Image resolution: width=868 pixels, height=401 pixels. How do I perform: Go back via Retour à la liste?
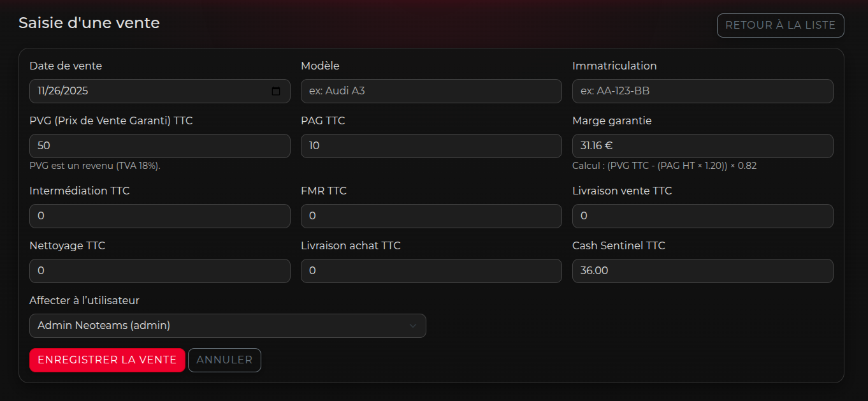(x=780, y=26)
